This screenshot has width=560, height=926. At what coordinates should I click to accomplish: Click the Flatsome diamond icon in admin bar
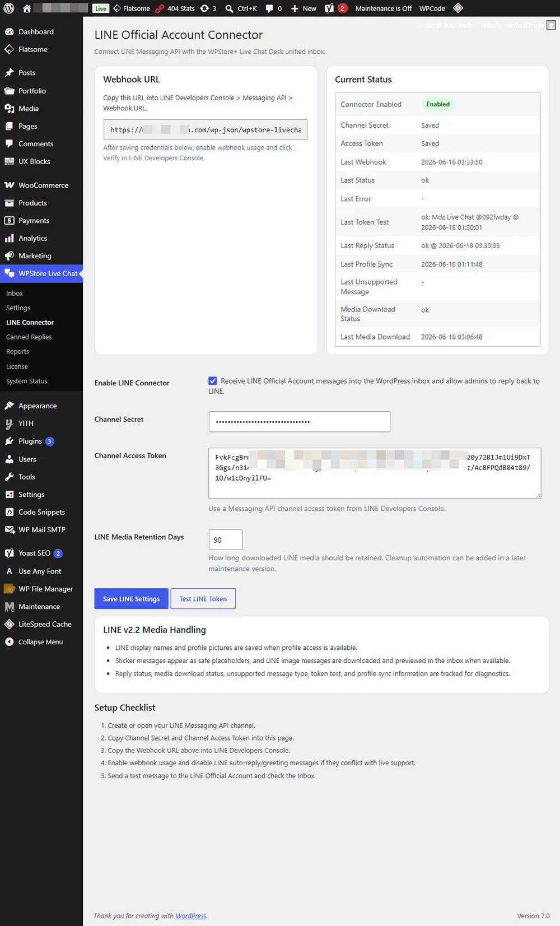coord(117,8)
